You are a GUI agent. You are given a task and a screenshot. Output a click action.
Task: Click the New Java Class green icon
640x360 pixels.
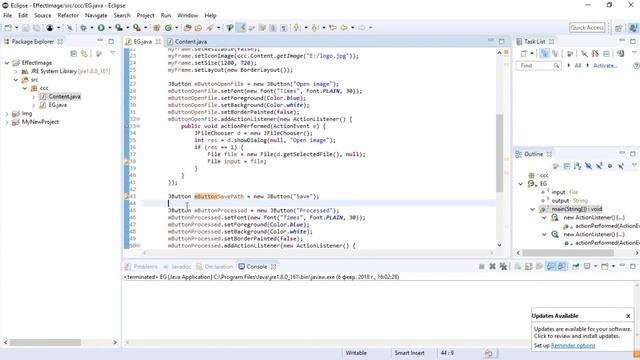(168, 28)
